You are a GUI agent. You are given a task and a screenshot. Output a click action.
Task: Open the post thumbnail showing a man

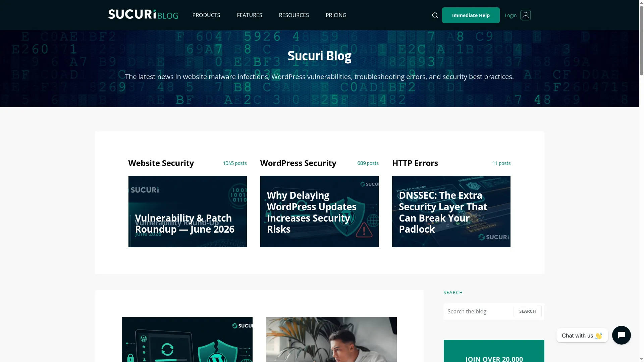point(331,339)
